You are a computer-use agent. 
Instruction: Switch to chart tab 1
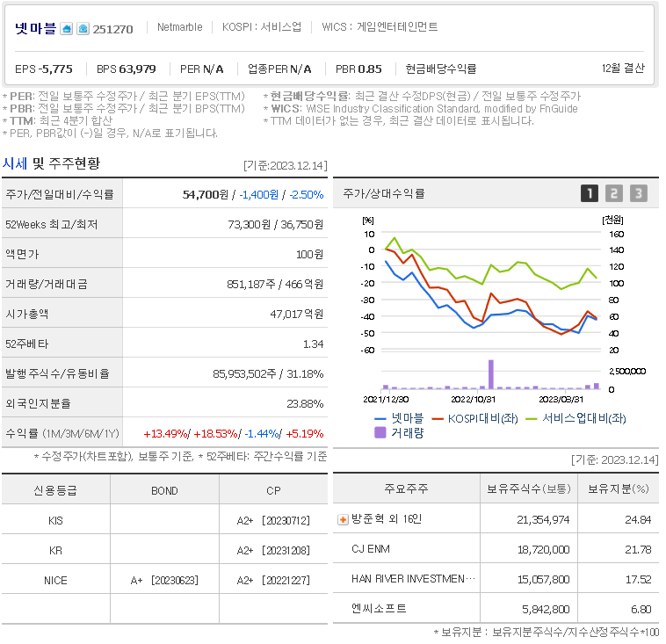590,193
